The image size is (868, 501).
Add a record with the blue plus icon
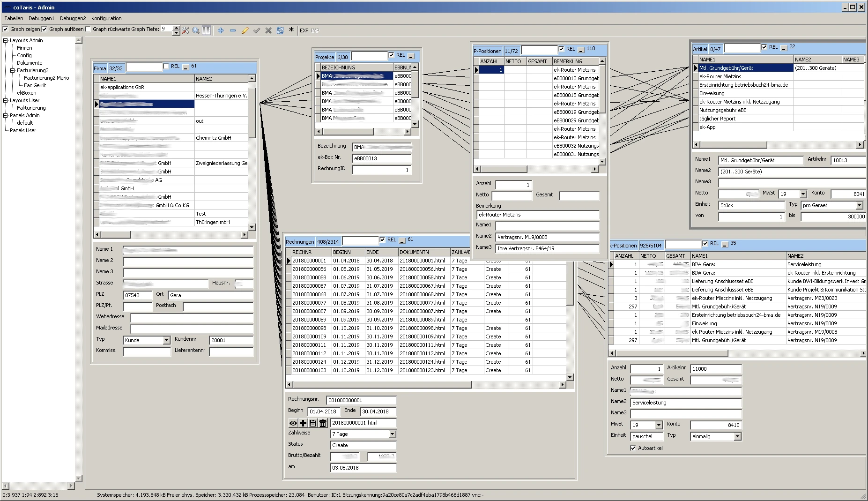[x=221, y=30]
